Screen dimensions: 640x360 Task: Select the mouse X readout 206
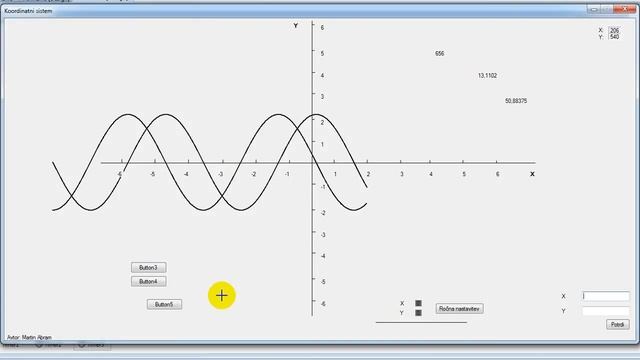pyautogui.click(x=614, y=30)
